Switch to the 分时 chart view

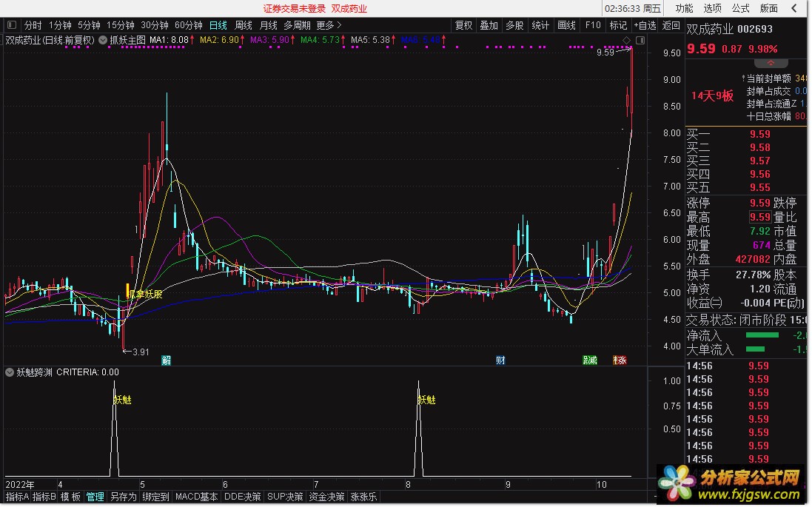[33, 25]
